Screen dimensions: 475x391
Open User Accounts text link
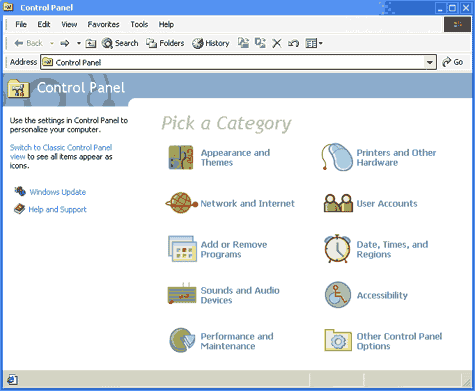387,203
